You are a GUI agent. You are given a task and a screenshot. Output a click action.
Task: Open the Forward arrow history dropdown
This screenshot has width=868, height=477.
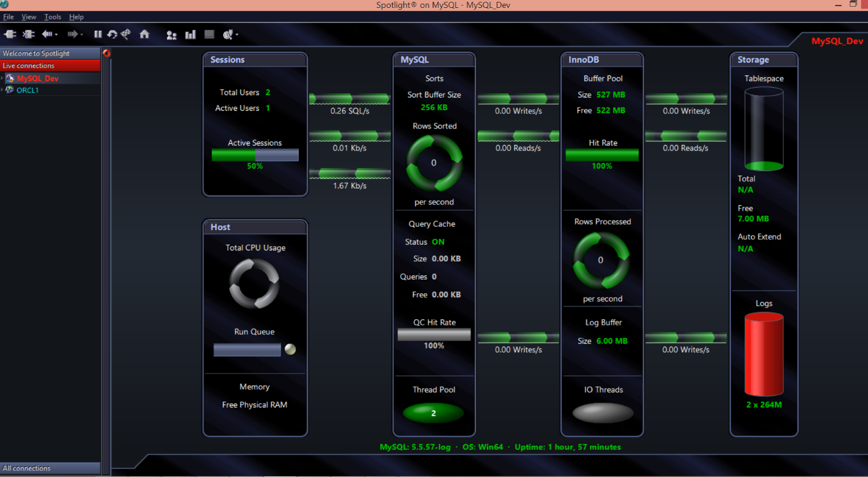[x=82, y=35]
